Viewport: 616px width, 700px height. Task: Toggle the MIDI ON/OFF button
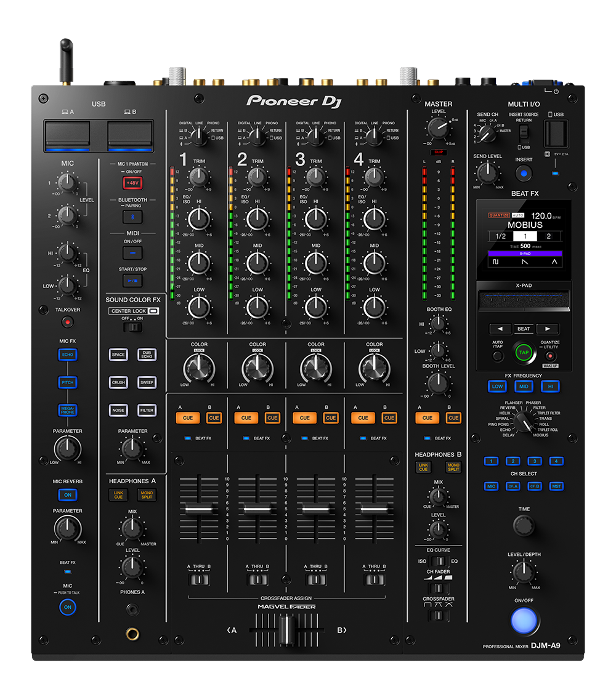tap(132, 252)
